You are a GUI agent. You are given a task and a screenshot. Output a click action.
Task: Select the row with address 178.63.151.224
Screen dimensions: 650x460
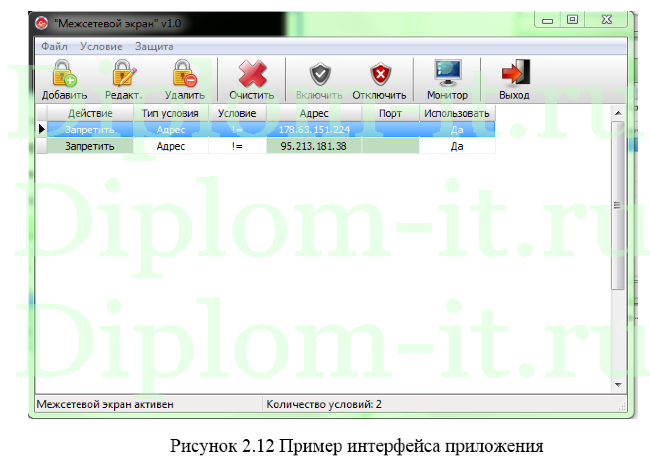pos(314,129)
